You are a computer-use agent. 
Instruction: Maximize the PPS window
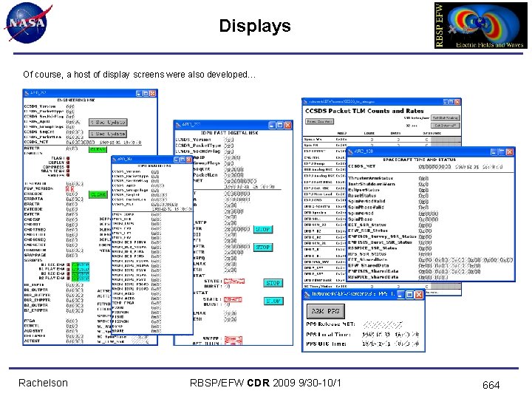[409, 295]
